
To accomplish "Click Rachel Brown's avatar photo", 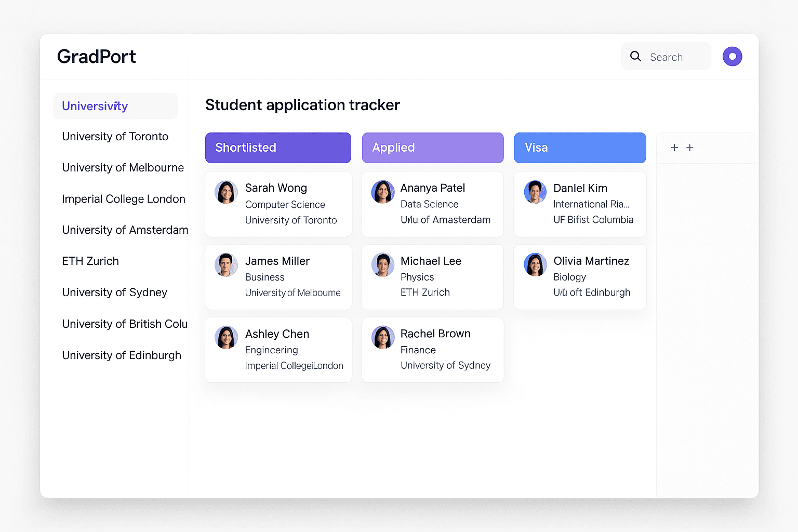I will [x=383, y=338].
